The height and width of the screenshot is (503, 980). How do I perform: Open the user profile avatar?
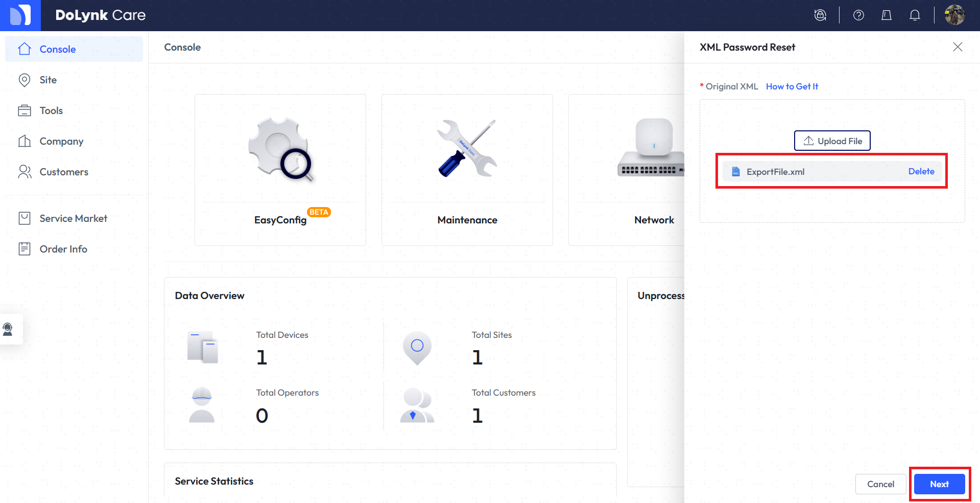954,15
